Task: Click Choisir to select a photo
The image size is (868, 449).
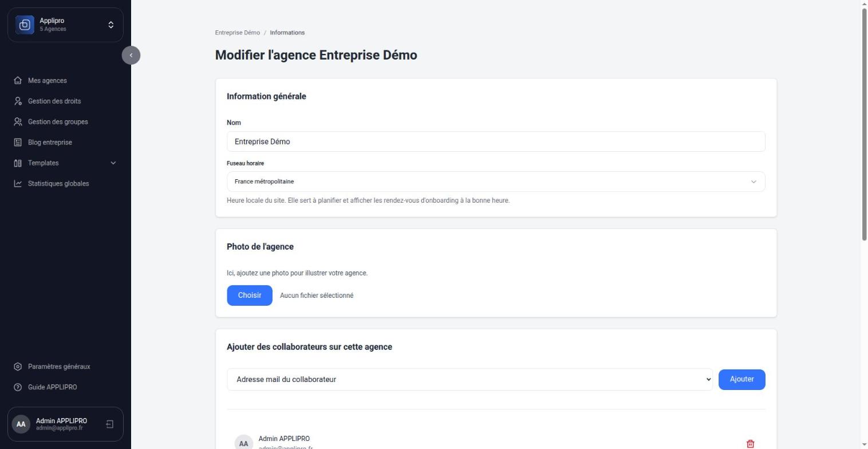Action: tap(250, 296)
